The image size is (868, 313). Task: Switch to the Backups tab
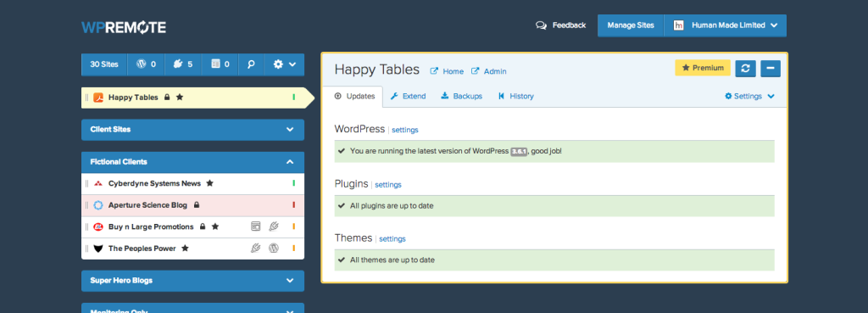[x=461, y=97]
